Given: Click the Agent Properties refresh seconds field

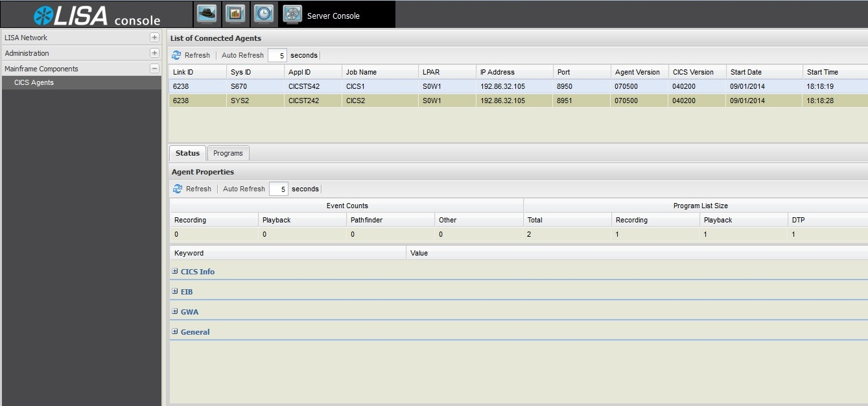Looking at the screenshot, I should click(279, 189).
